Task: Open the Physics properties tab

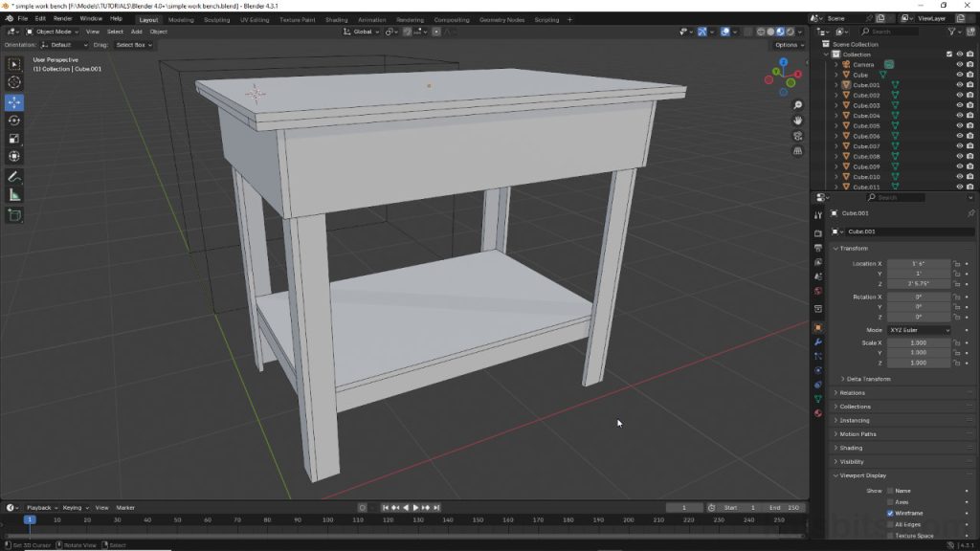Action: [x=818, y=370]
